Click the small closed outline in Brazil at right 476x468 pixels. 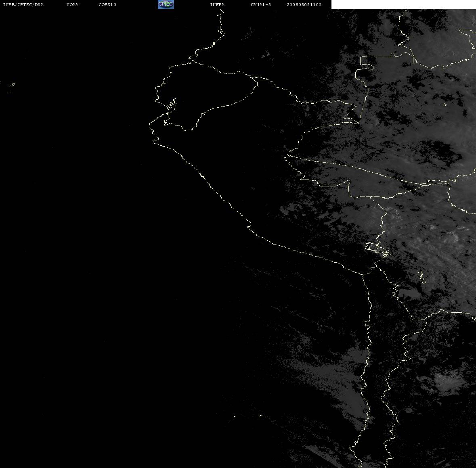[445, 104]
